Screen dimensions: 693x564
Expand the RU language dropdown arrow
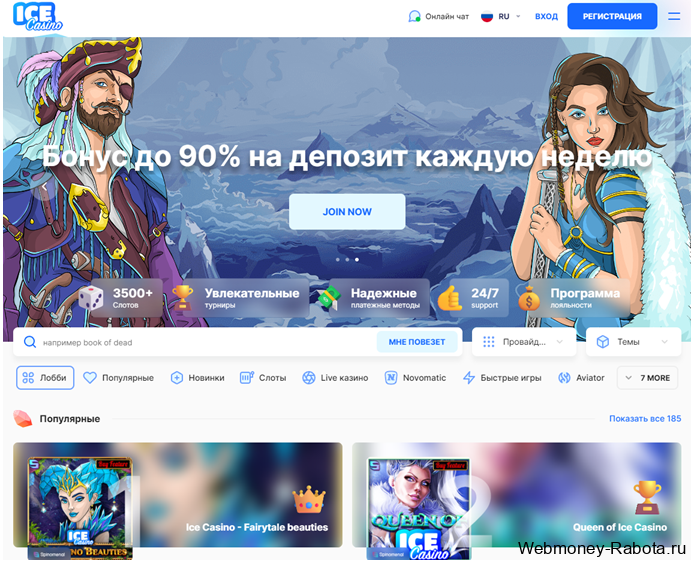518,16
